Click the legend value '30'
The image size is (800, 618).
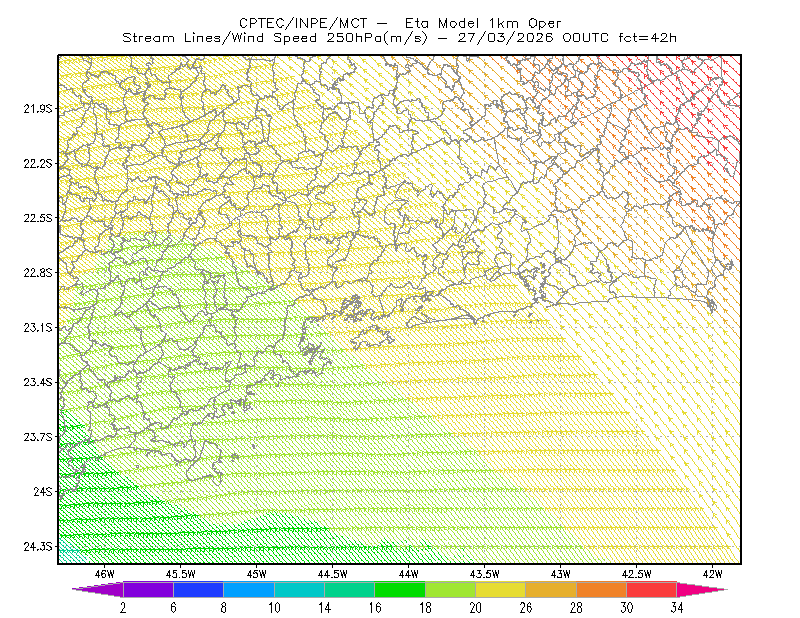coord(627,608)
